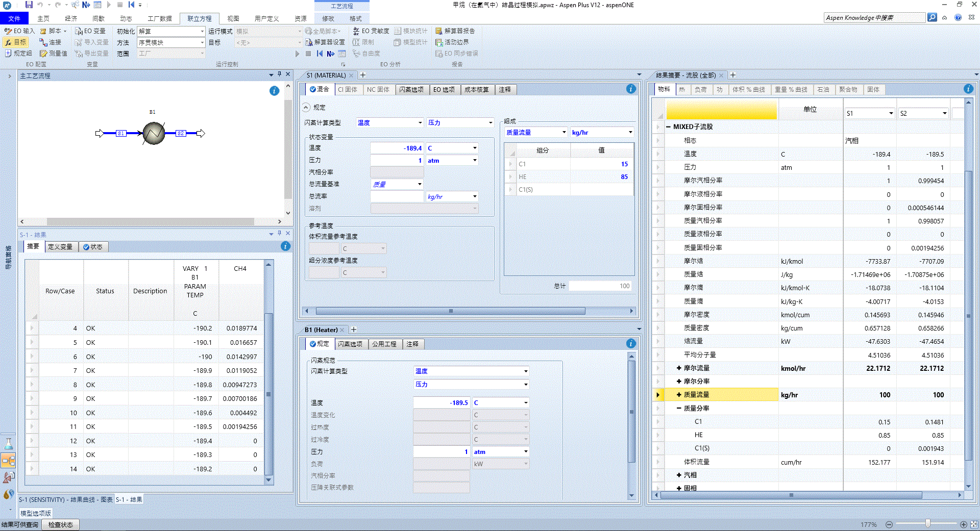The image size is (980, 531).
Task: Click S1 temperature input field -189.4
Action: [x=397, y=148]
